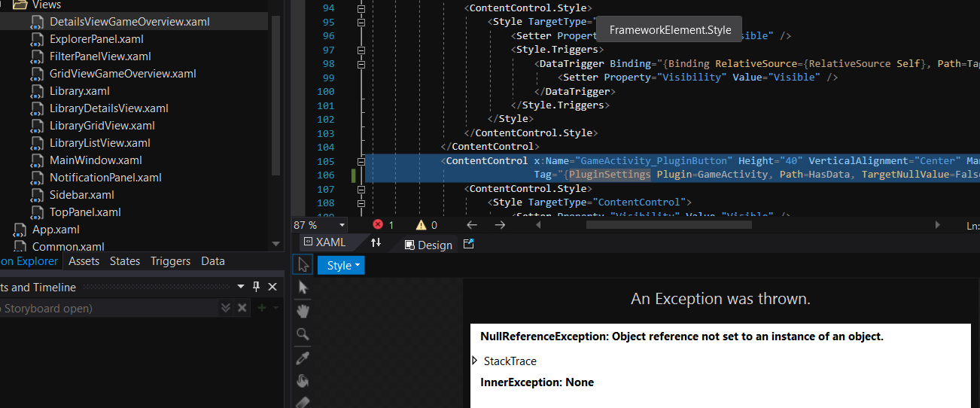Image resolution: width=980 pixels, height=408 pixels.
Task: Click the NullReferenceException error message
Action: [x=682, y=336]
